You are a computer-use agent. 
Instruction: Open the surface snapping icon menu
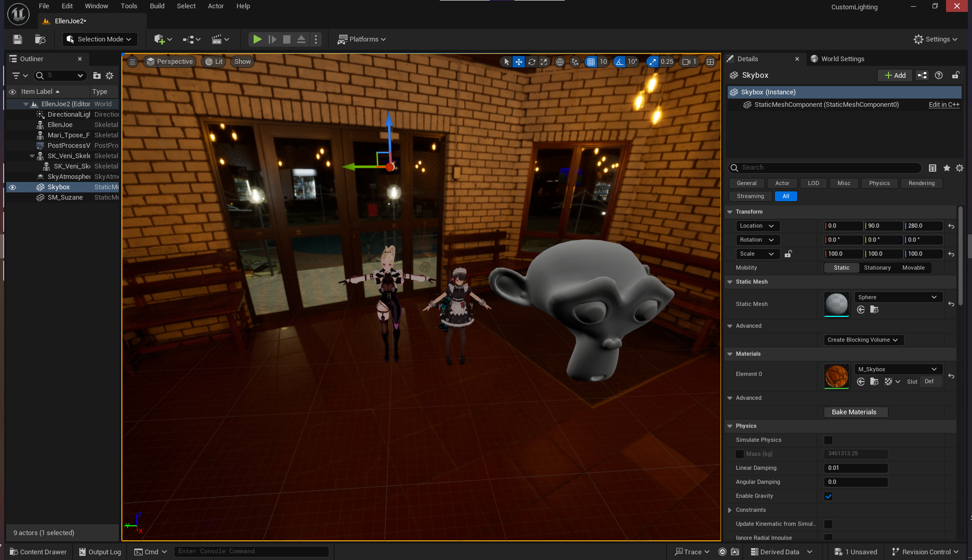(575, 62)
